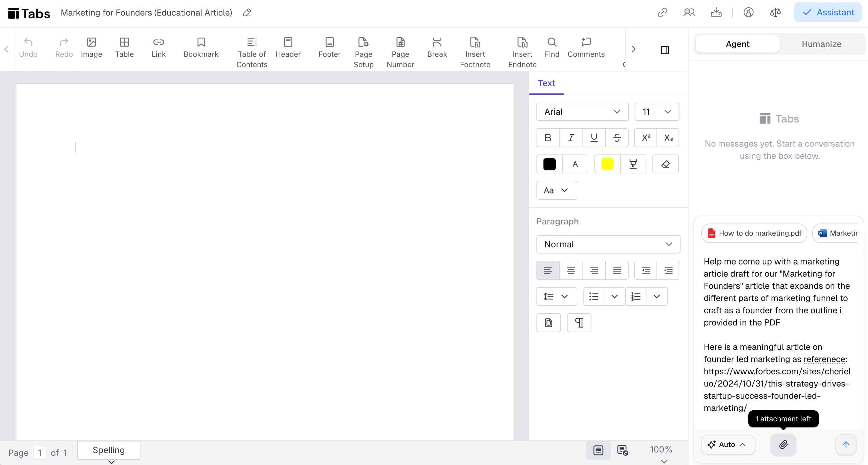Screen dimensions: 868x465
Task: Toggle strikethrough text style
Action: click(617, 137)
